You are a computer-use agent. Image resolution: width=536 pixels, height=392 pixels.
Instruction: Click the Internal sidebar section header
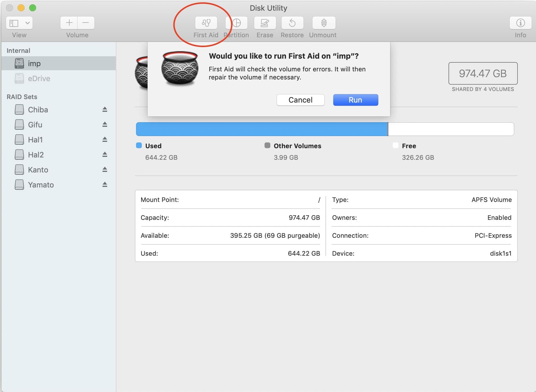pos(18,51)
